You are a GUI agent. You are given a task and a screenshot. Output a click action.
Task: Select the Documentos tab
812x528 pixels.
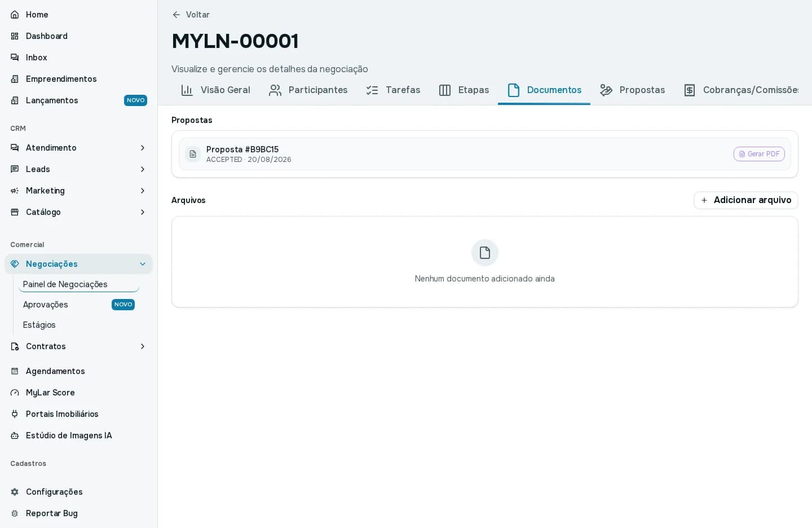544,90
